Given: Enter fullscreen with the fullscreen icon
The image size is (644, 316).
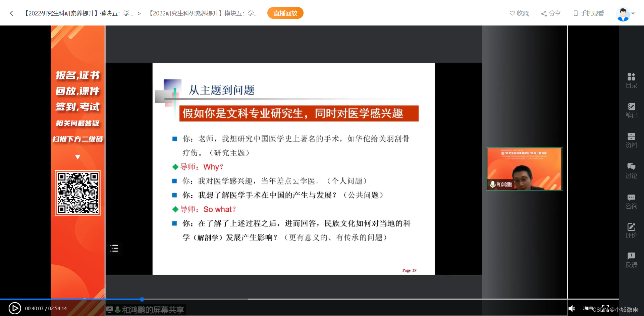Looking at the screenshot, I should tap(605, 308).
